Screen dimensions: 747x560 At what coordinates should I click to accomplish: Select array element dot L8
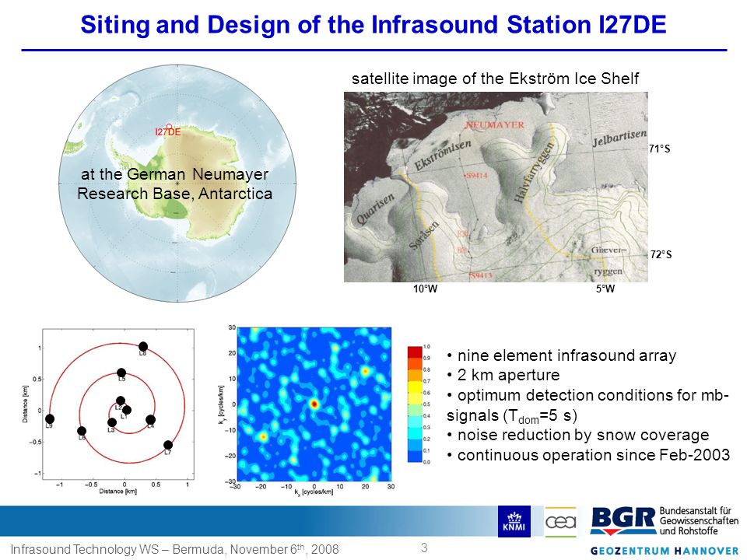pyautogui.click(x=143, y=347)
